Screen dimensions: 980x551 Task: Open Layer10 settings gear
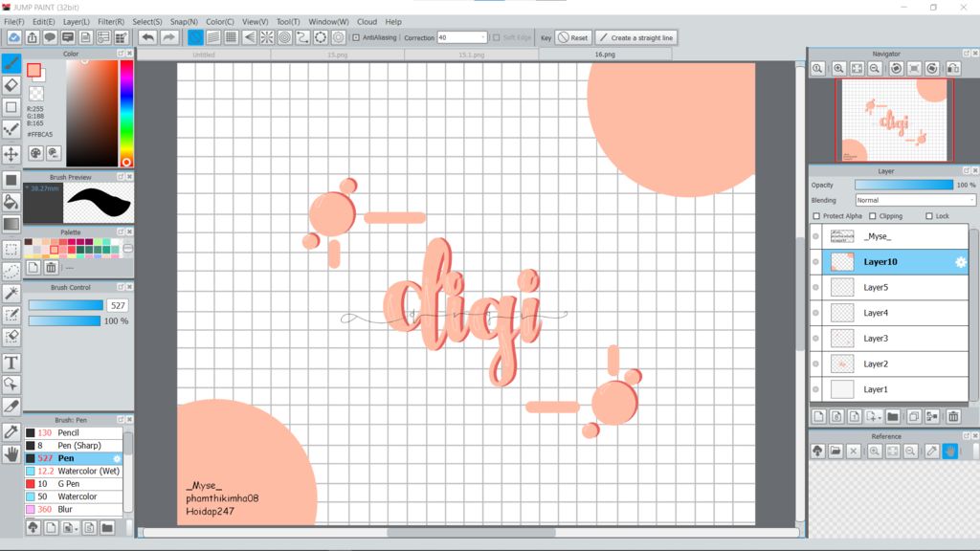(x=961, y=262)
